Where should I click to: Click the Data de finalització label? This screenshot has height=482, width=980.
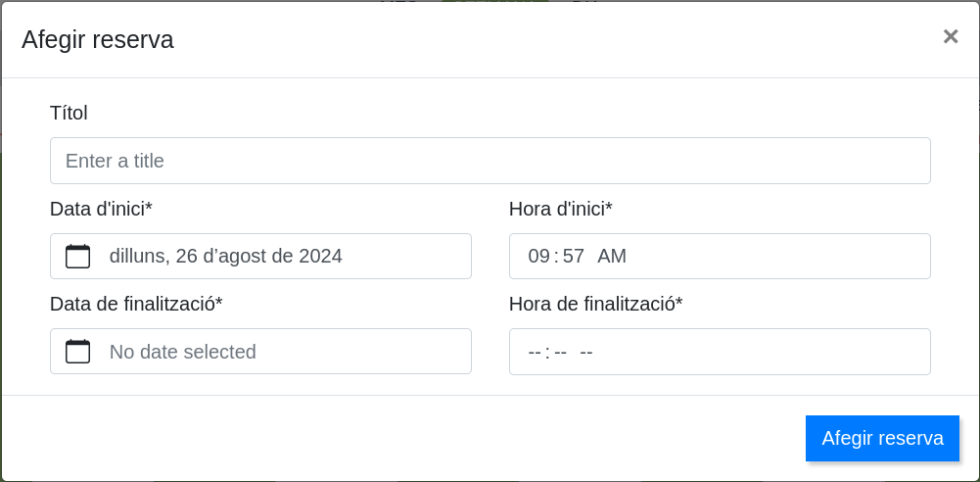[136, 304]
